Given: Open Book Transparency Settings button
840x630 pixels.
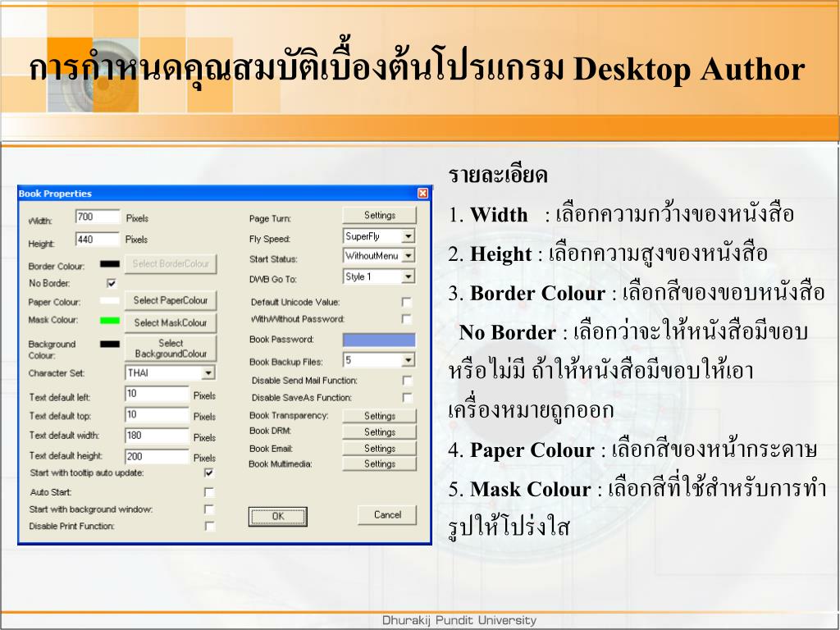Looking at the screenshot, I should [379, 416].
